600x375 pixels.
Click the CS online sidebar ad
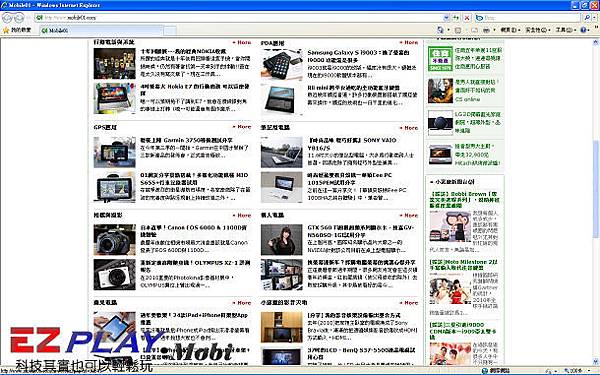pyautogui.click(x=465, y=91)
